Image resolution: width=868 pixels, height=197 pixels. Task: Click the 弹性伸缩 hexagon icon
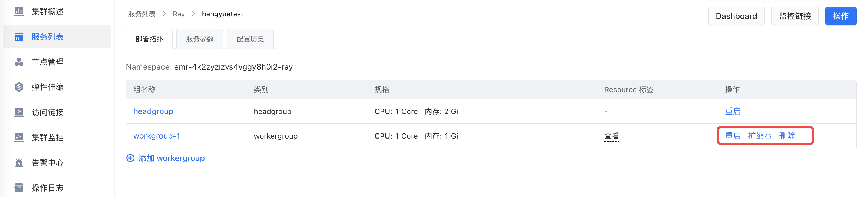(19, 87)
